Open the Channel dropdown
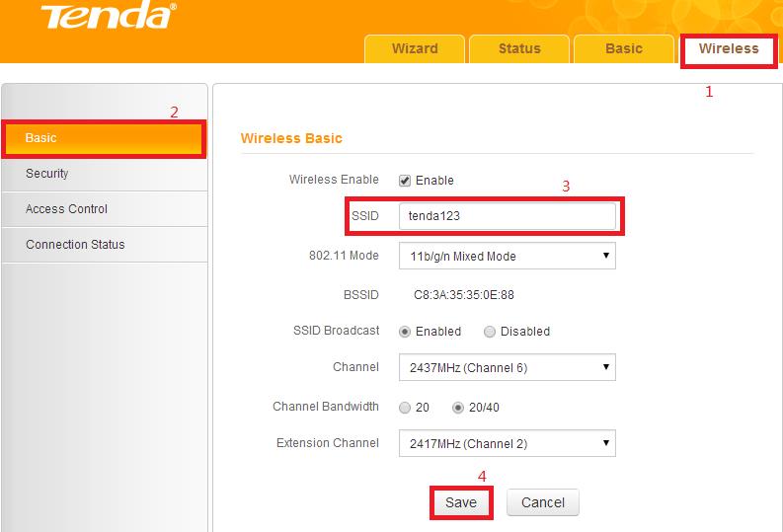This screenshot has height=532, width=783. click(507, 367)
